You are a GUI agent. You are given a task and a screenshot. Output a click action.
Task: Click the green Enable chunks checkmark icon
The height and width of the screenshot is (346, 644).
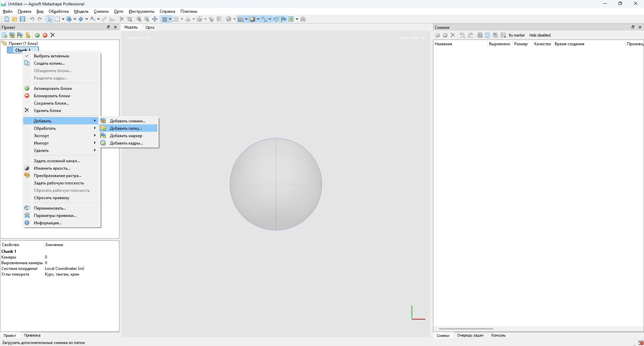pos(37,35)
